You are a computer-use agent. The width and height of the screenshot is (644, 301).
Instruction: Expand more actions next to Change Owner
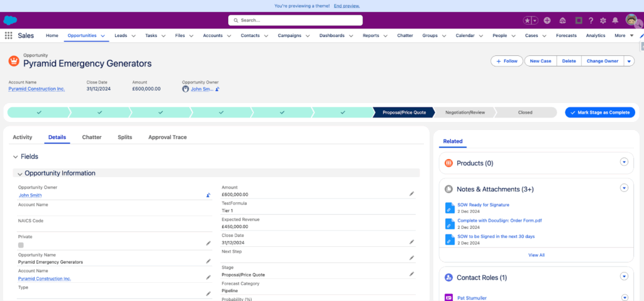coord(630,61)
